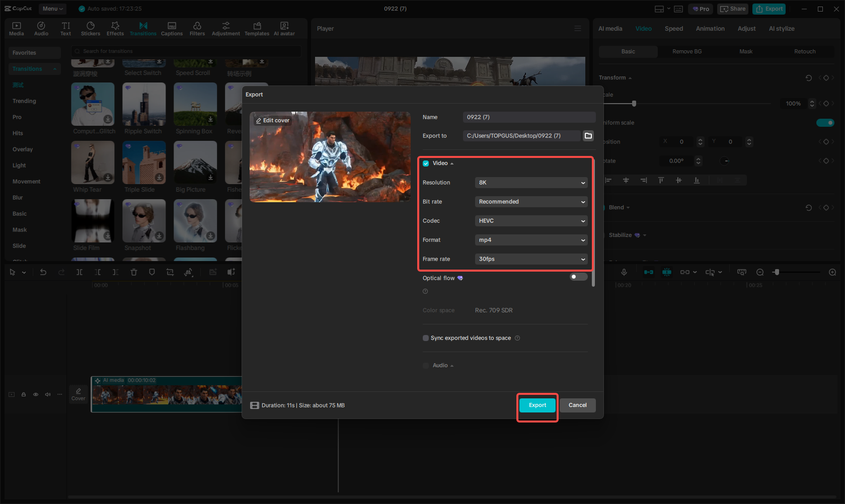Check Sync exported videos to space
This screenshot has width=845, height=504.
coord(426,338)
